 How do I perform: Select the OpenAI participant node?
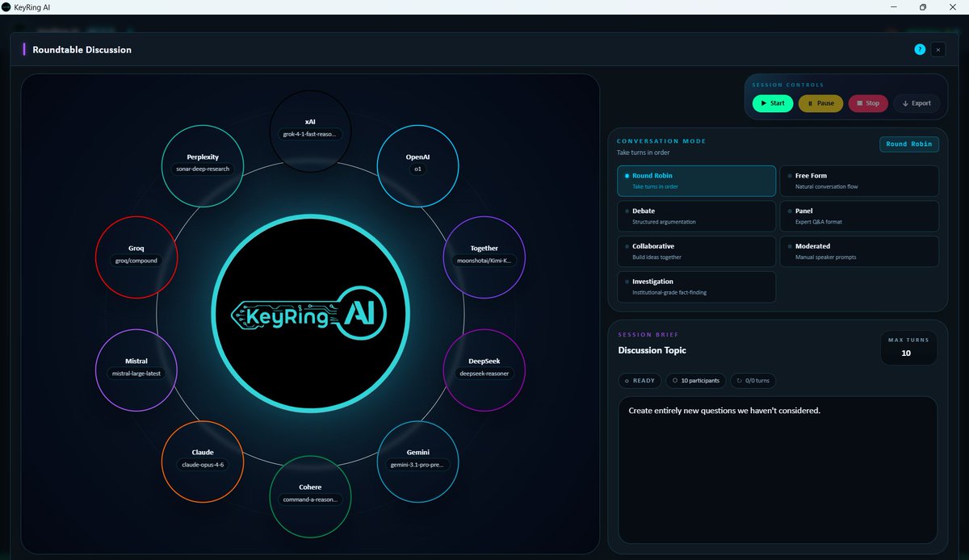click(417, 165)
